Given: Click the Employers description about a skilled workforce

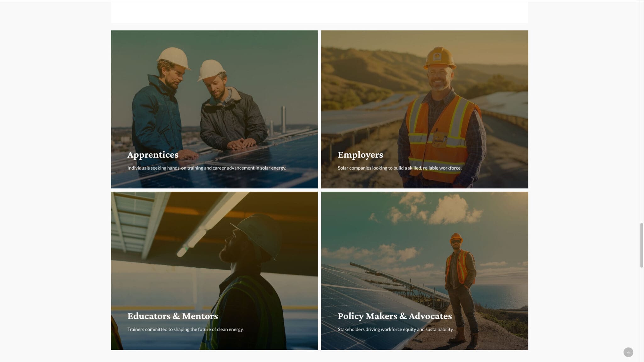Looking at the screenshot, I should coord(399,168).
